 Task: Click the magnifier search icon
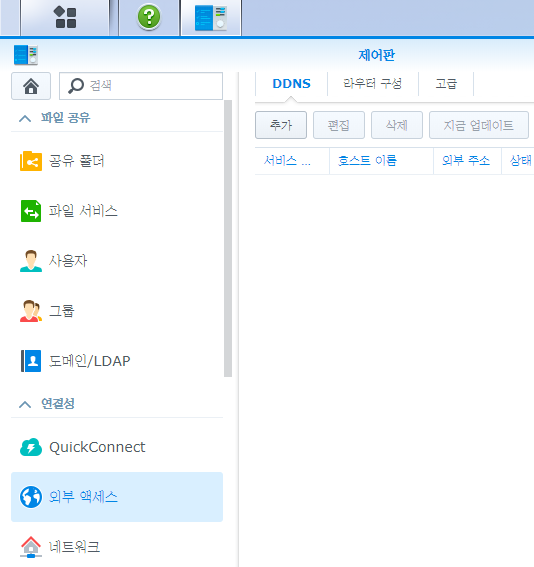coord(76,86)
